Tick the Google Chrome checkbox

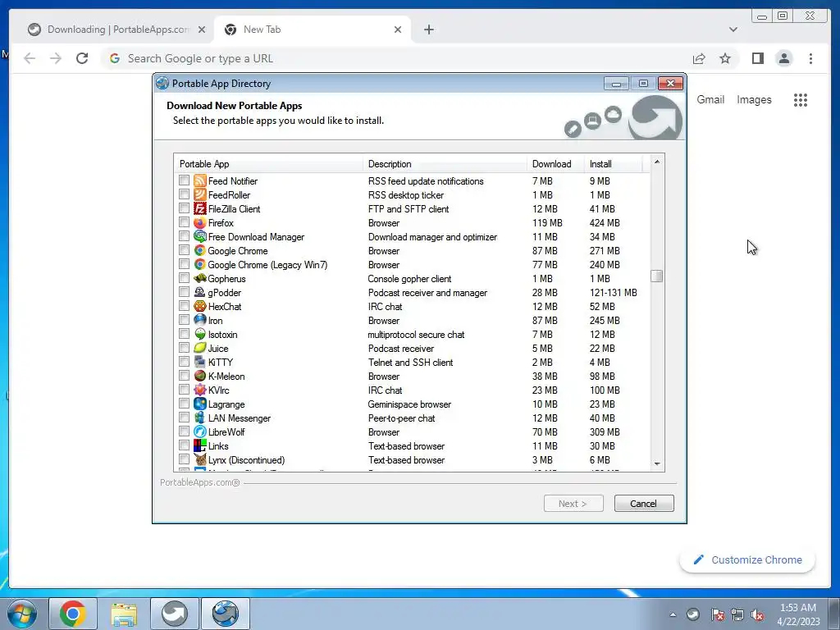185,250
